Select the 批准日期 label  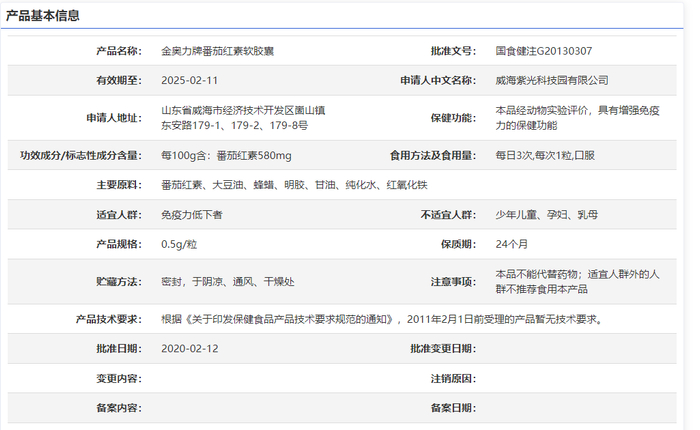point(119,349)
